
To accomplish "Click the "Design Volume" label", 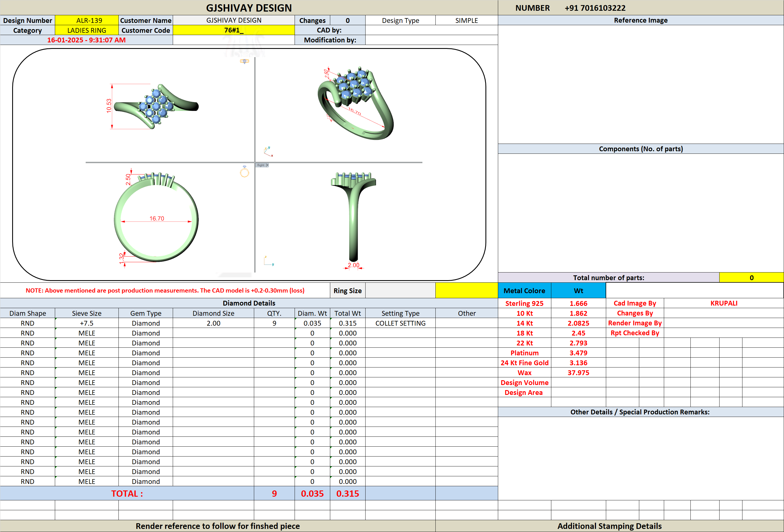I will (x=524, y=382).
